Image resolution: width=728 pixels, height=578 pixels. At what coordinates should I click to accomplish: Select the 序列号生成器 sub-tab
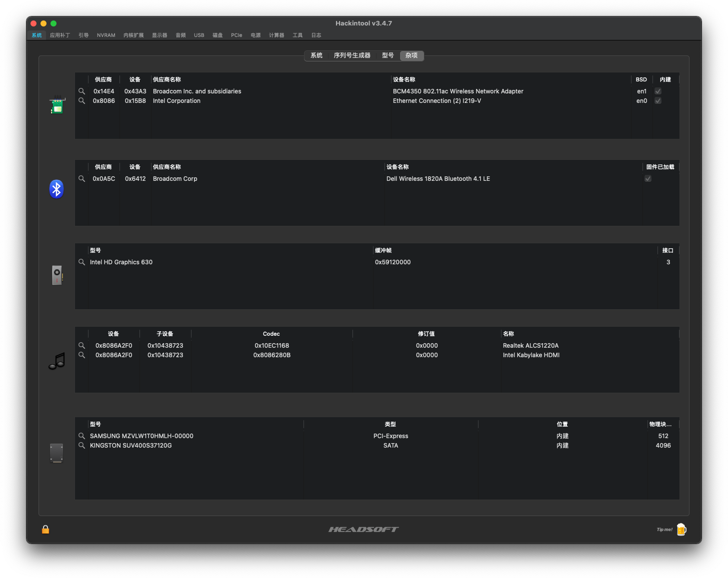click(352, 55)
